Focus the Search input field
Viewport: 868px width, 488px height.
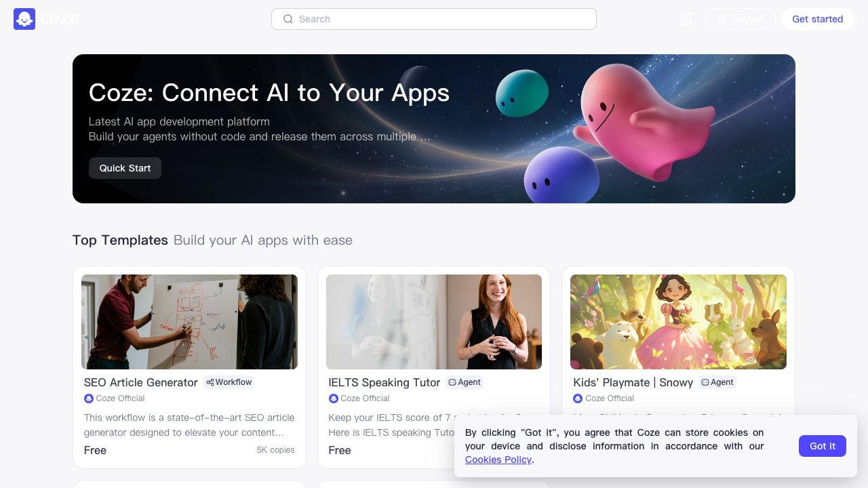[434, 19]
